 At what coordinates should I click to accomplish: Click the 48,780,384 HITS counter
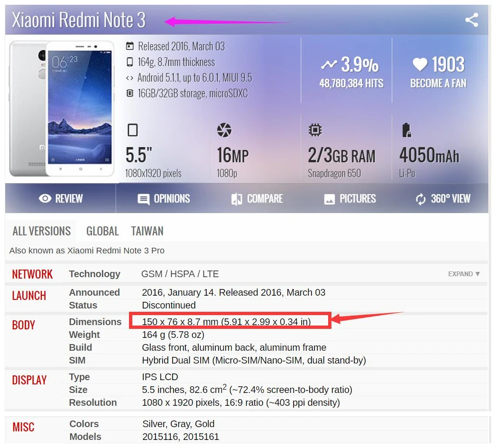click(351, 83)
